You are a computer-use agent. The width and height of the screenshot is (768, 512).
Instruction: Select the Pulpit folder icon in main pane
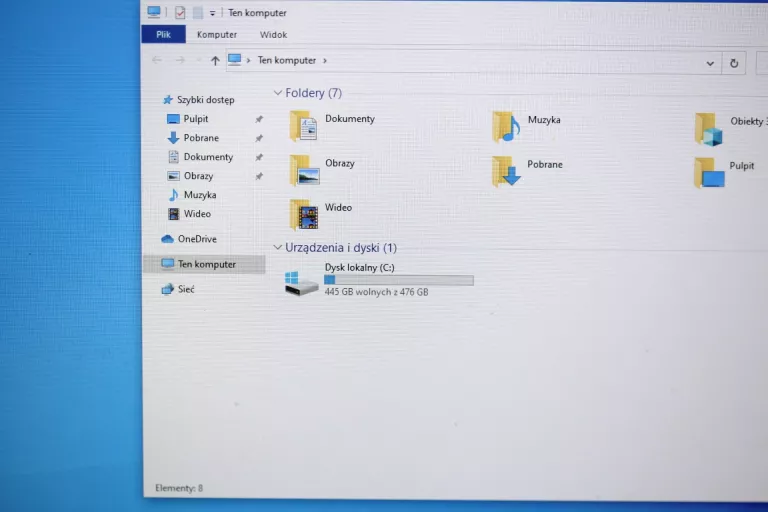(x=709, y=172)
